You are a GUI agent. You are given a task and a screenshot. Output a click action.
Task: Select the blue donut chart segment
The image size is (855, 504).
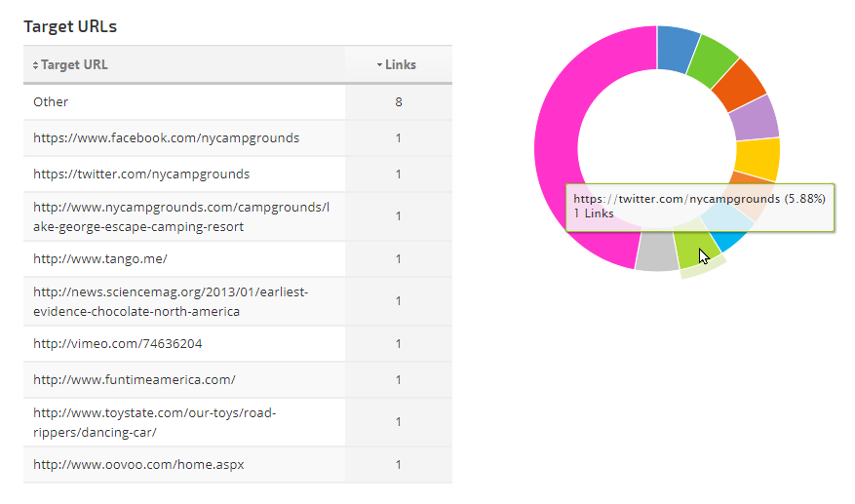pos(676,49)
